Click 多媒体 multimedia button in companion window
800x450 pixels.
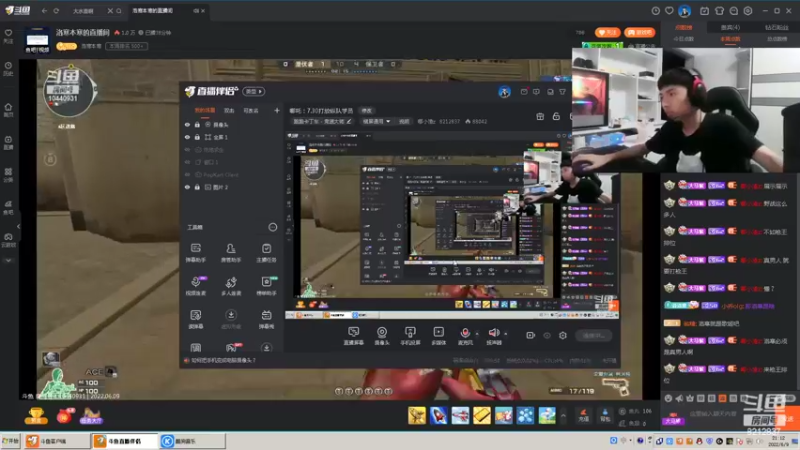tap(438, 336)
